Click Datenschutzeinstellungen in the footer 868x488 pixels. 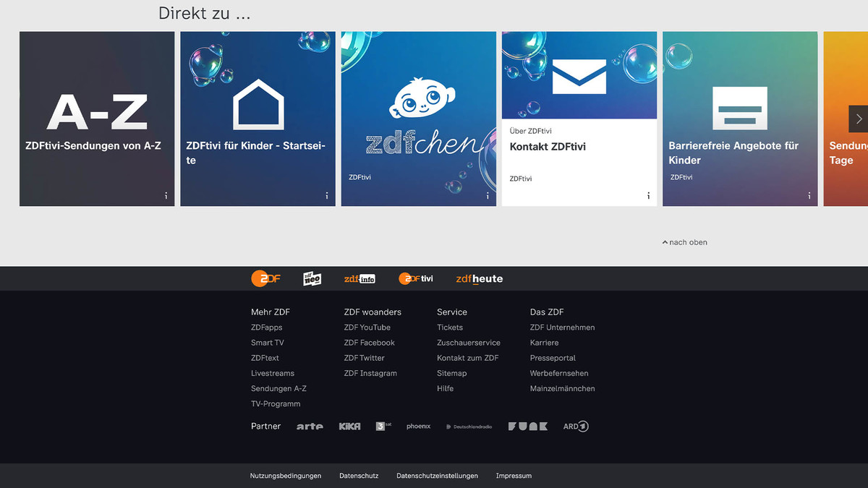point(437,476)
